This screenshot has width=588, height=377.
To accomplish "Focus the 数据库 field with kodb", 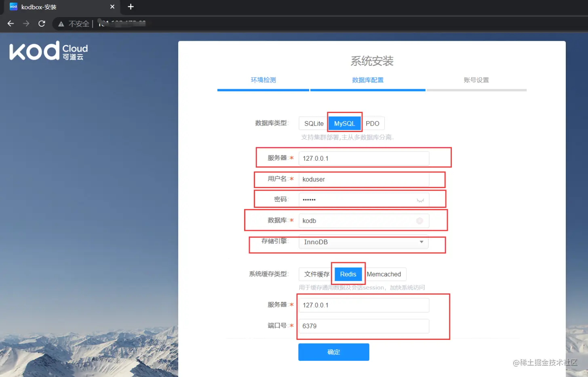I will pyautogui.click(x=364, y=221).
